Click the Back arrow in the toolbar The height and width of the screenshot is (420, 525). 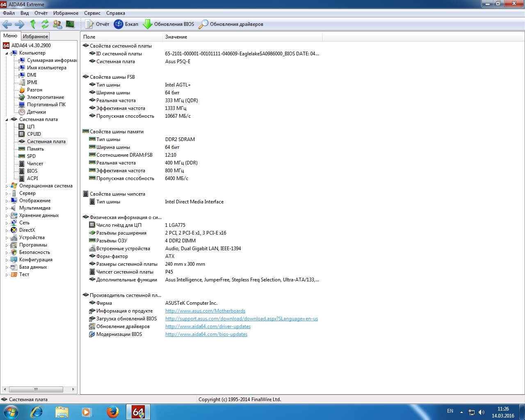(x=7, y=24)
